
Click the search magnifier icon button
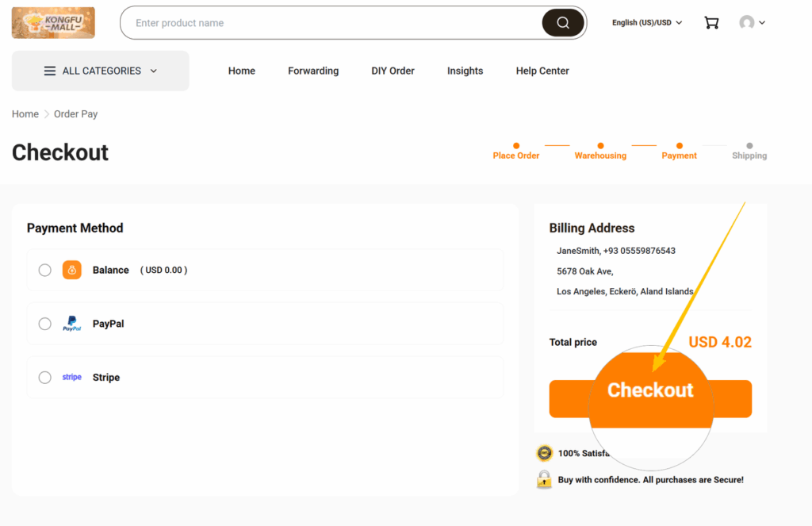[563, 23]
